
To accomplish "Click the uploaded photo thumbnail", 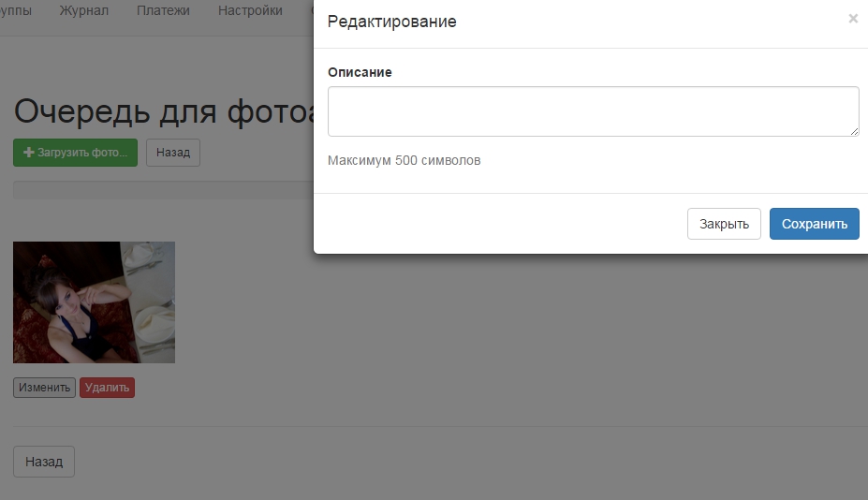I will pyautogui.click(x=94, y=301).
